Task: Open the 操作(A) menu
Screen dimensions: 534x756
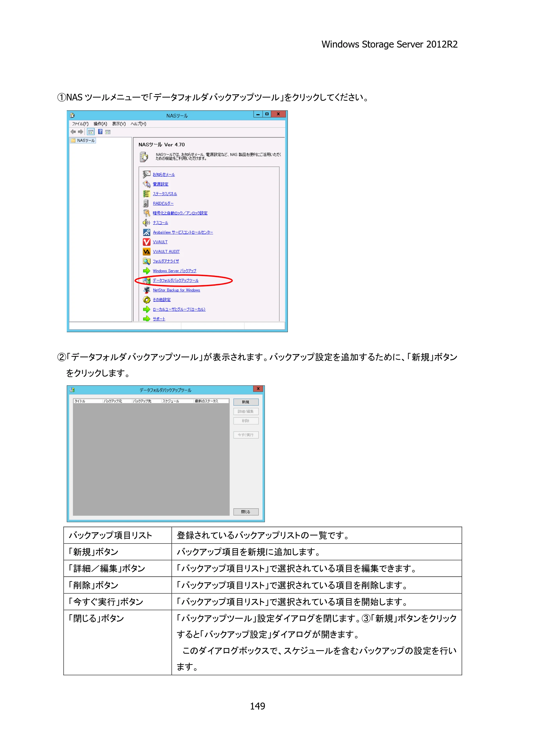Action: tap(100, 124)
